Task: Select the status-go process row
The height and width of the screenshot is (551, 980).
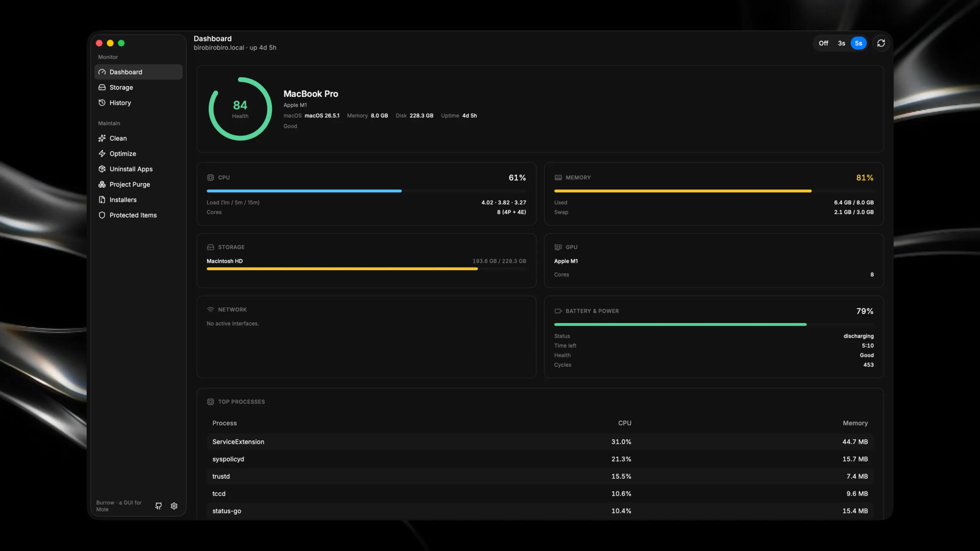Action: [x=540, y=511]
